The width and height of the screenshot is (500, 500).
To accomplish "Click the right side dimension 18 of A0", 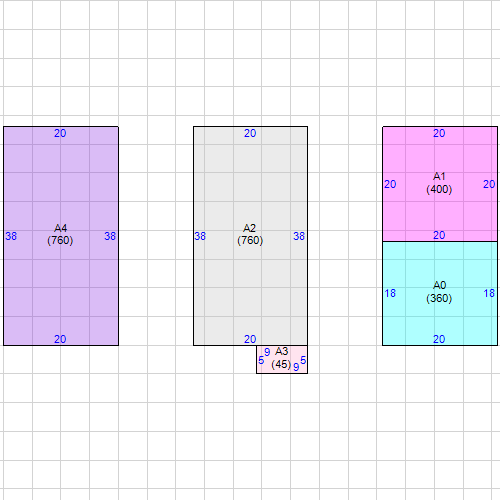I will tap(489, 293).
